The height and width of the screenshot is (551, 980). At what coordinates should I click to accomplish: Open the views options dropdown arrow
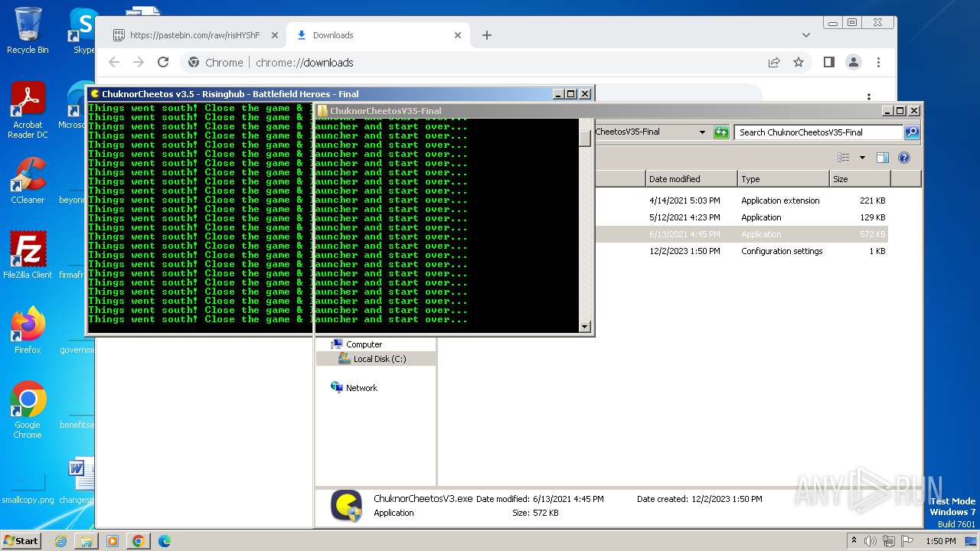[x=862, y=158]
